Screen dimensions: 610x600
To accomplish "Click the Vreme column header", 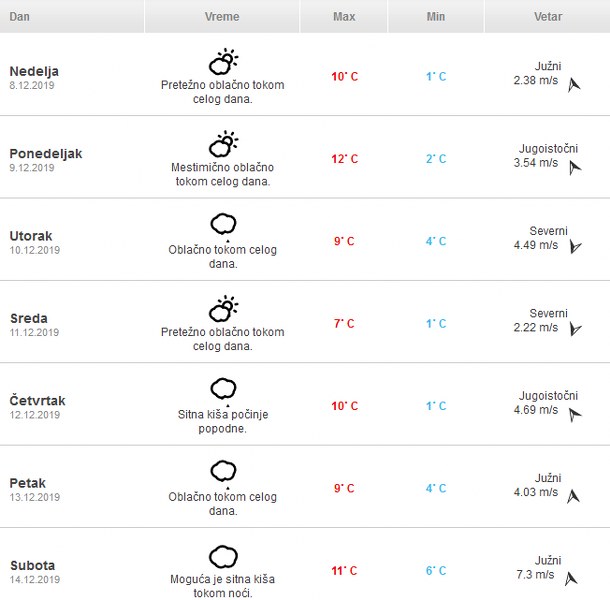I will pos(222,17).
